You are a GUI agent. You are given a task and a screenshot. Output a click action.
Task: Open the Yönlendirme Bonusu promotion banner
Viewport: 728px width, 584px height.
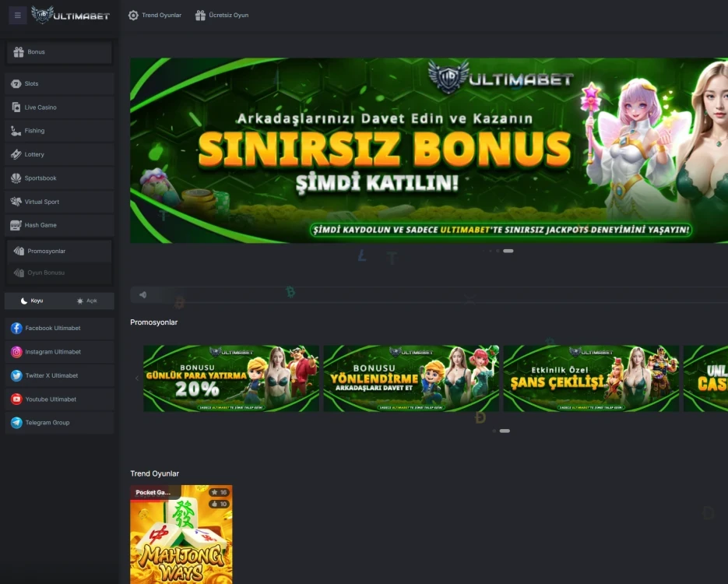point(411,378)
